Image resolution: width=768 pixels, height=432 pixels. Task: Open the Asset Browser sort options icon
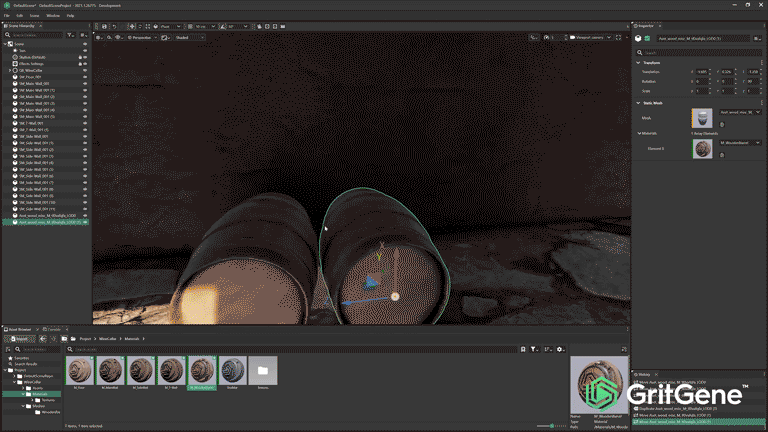click(x=548, y=349)
